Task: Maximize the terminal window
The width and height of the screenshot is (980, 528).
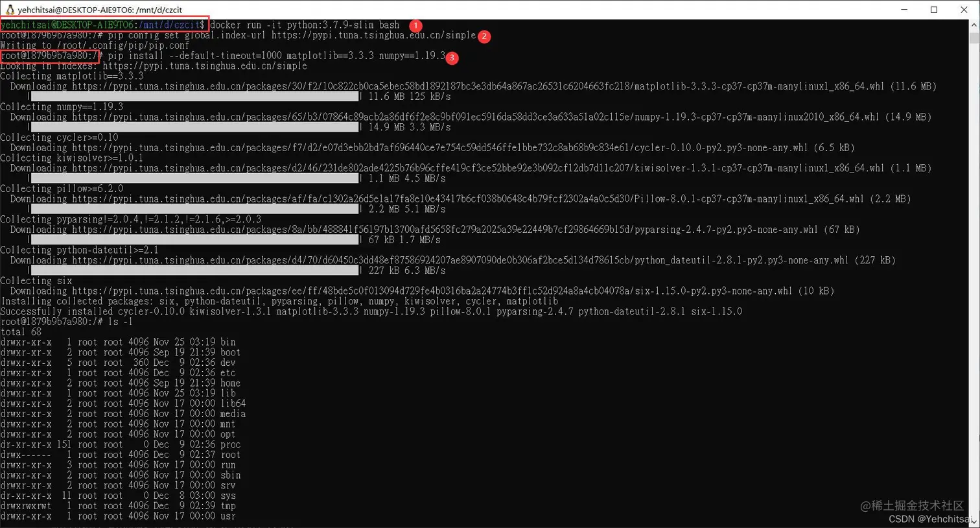Action: [934, 10]
